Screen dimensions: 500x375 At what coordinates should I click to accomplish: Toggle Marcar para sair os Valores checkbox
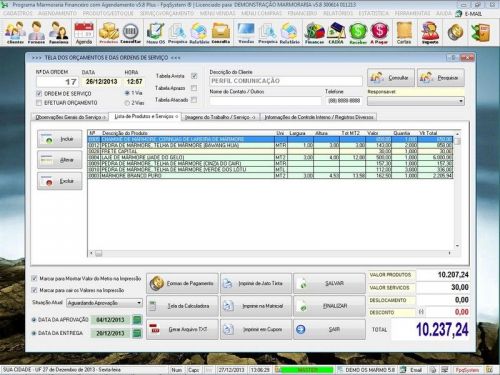(x=34, y=290)
